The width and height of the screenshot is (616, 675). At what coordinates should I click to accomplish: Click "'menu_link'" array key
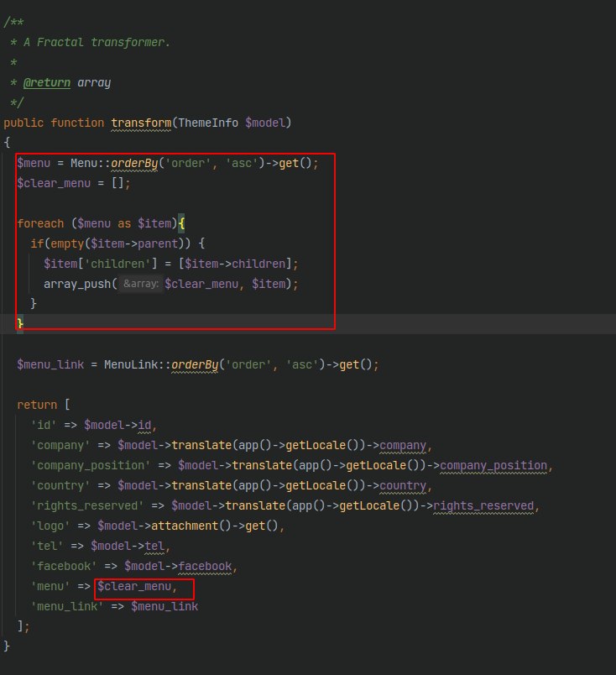click(67, 607)
